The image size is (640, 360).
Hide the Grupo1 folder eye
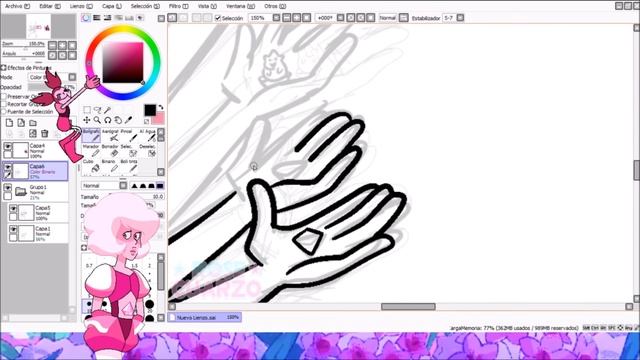(x=8, y=188)
